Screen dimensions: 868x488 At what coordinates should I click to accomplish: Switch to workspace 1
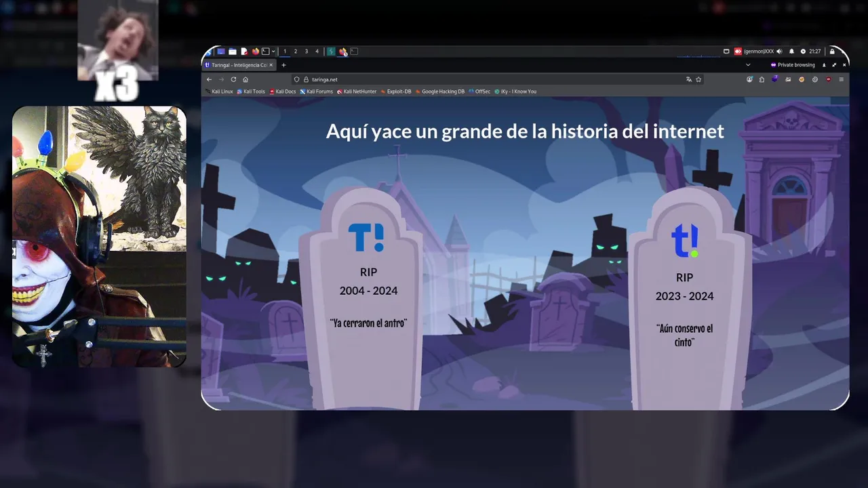tap(285, 52)
